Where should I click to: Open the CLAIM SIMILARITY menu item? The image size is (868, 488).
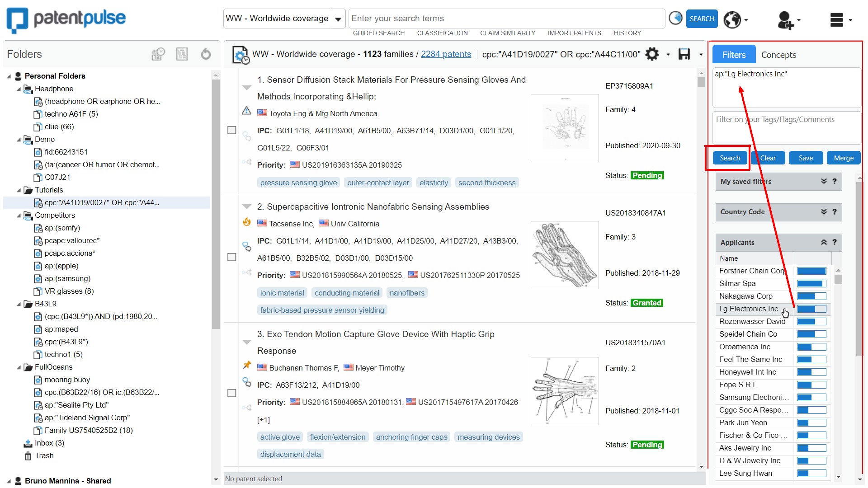pos(507,33)
